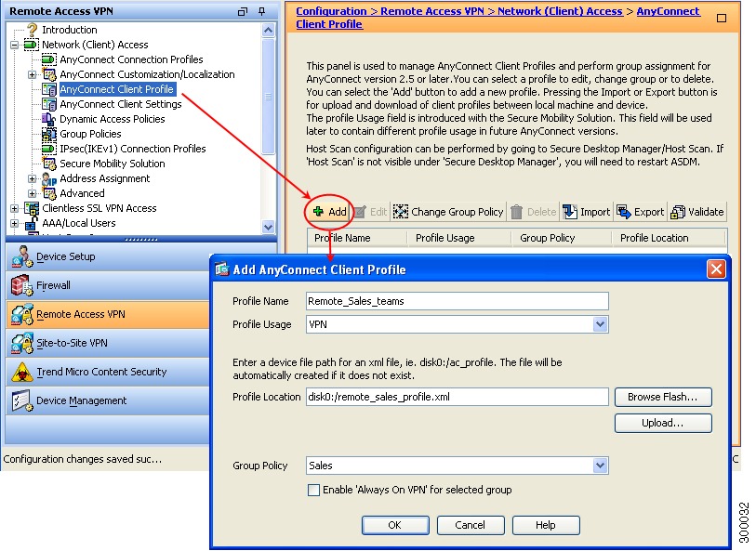Expand the Advanced tree node
This screenshot has width=756, height=551.
32,193
